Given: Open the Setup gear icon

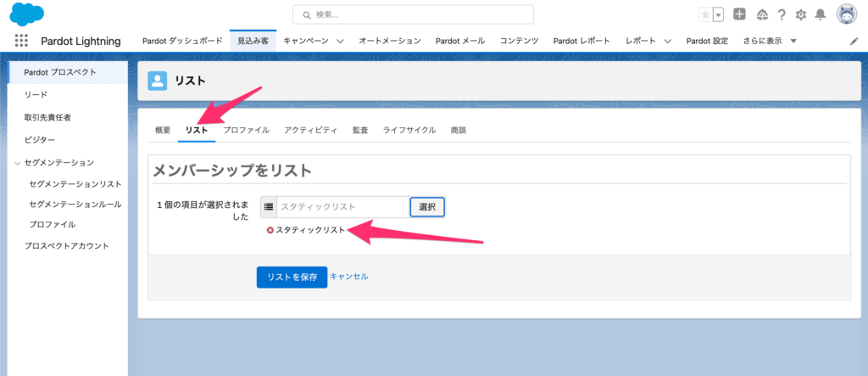Looking at the screenshot, I should tap(800, 15).
